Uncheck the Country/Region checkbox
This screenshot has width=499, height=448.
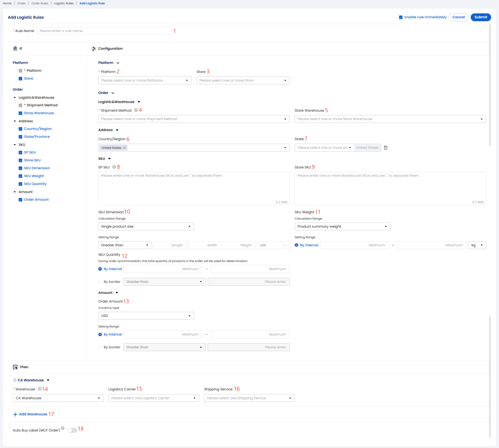(x=20, y=129)
